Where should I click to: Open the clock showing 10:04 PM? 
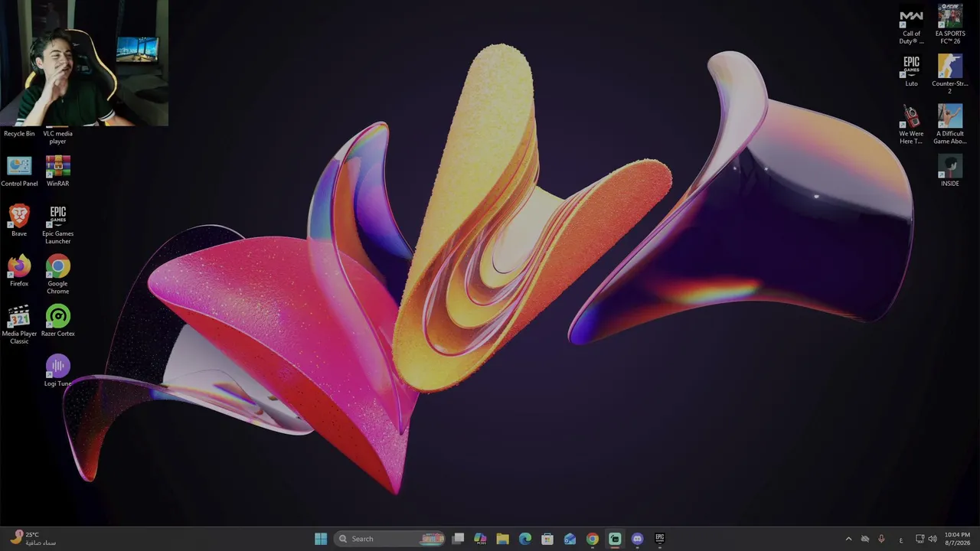tap(957, 539)
